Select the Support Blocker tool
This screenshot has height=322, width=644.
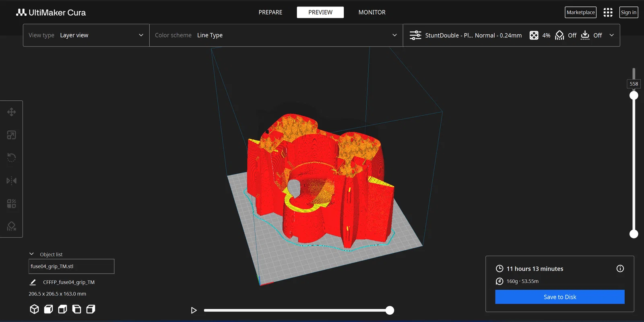[x=11, y=226]
